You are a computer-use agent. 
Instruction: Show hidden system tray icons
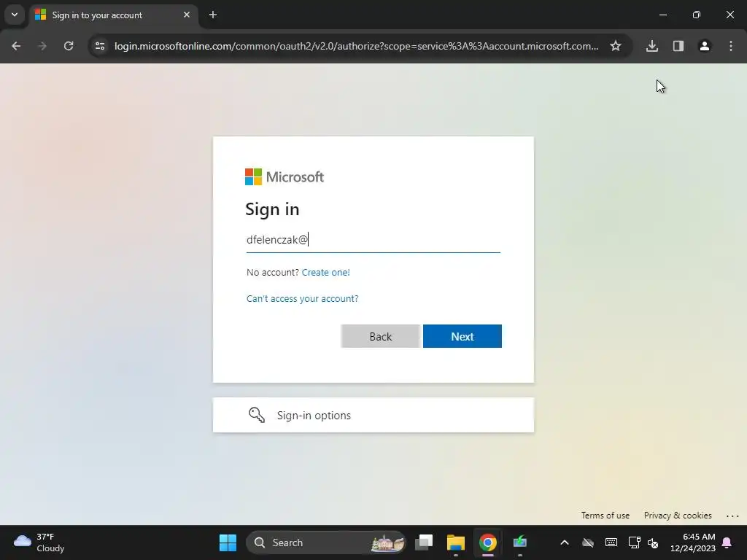point(565,542)
